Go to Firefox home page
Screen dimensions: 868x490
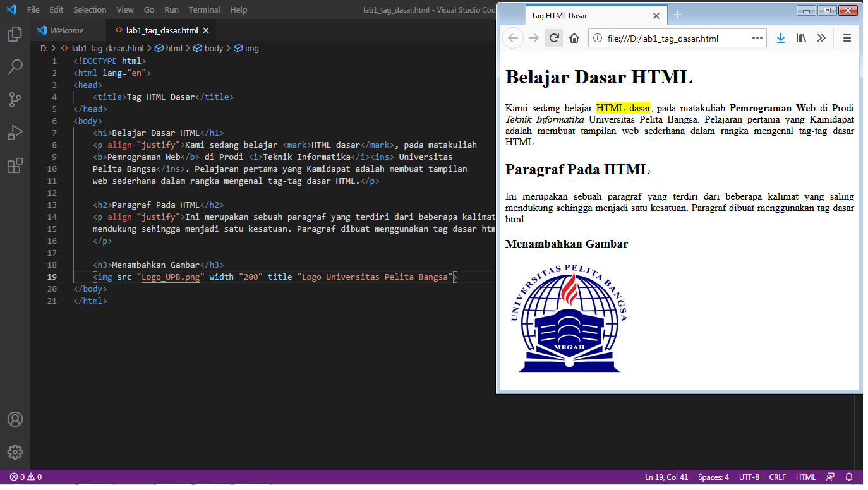[574, 38]
